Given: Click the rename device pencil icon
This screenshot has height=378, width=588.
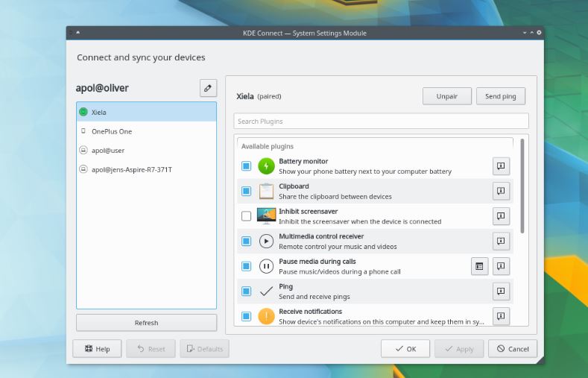Looking at the screenshot, I should 208,88.
